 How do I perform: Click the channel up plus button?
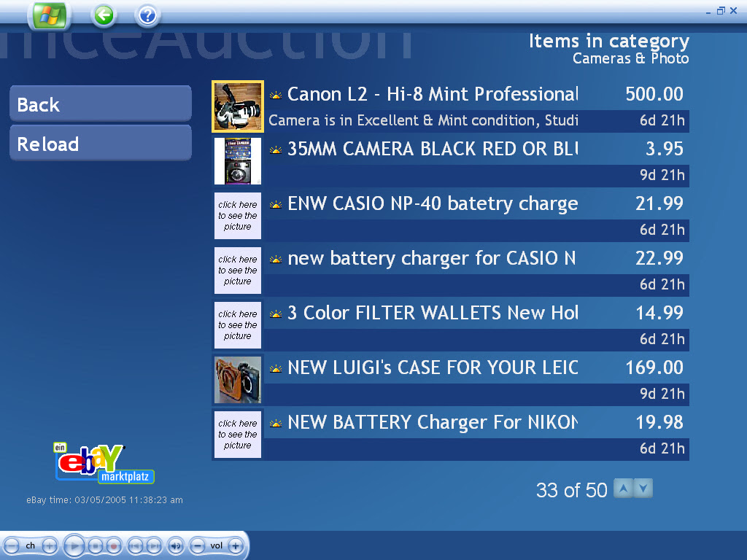[50, 545]
